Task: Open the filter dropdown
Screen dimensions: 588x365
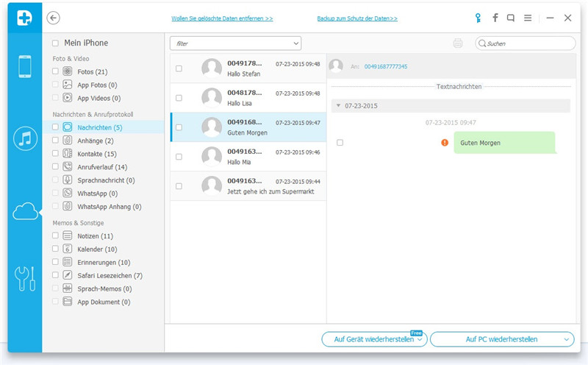Action: pyautogui.click(x=235, y=43)
